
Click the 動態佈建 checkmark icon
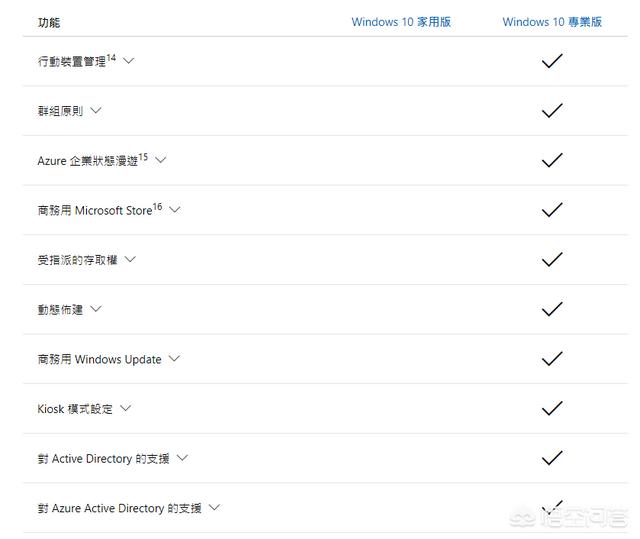[x=552, y=309]
